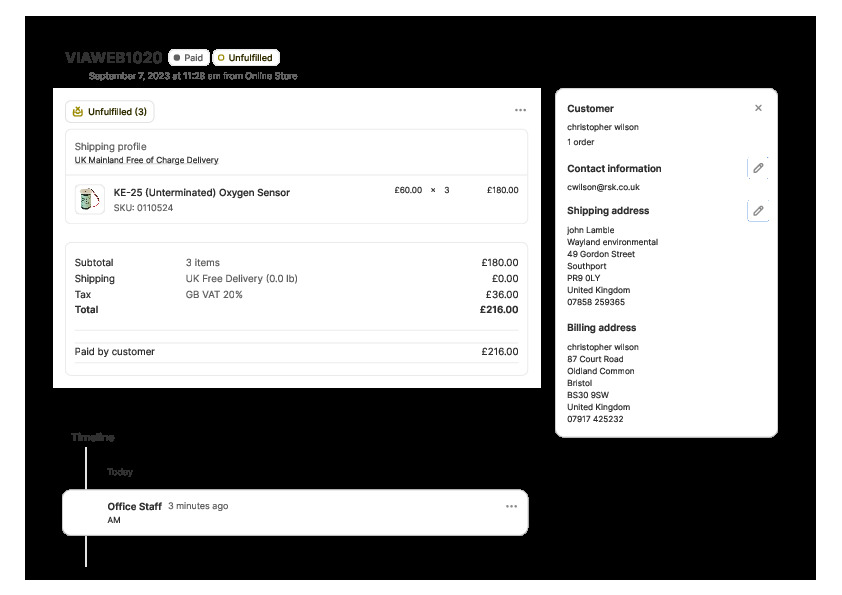Viewport: 842px width, 595px height.
Task: Click the Paid by customer row
Action: (x=296, y=352)
